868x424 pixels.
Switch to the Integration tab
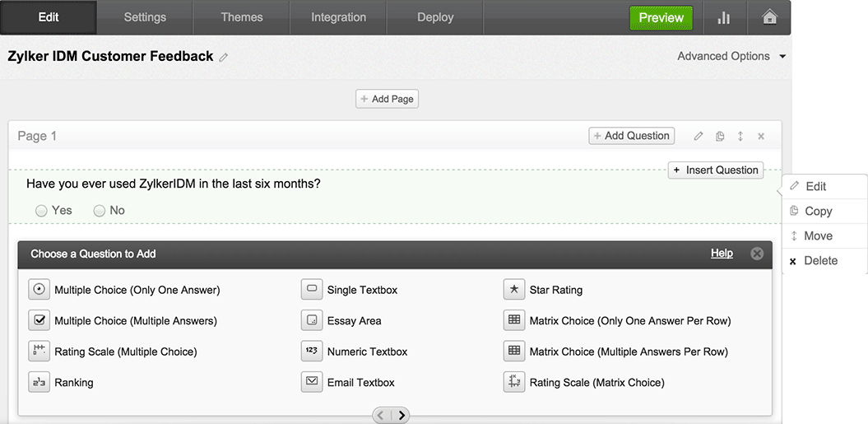[338, 17]
